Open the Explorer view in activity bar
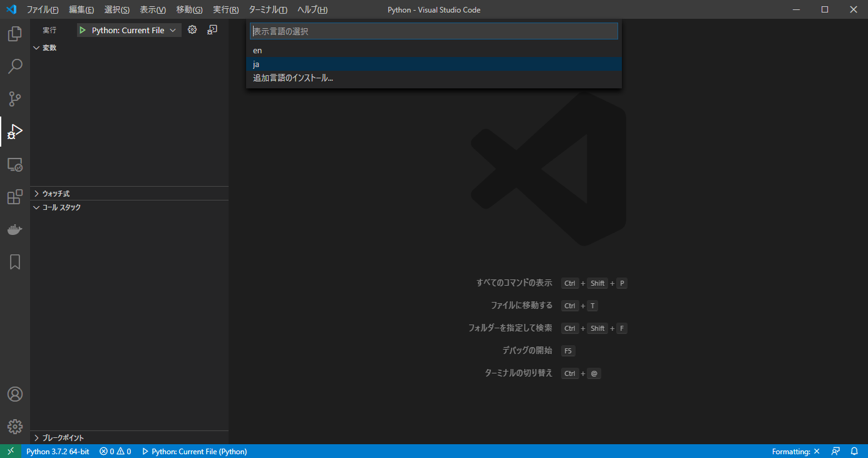The height and width of the screenshot is (458, 868). coord(15,34)
